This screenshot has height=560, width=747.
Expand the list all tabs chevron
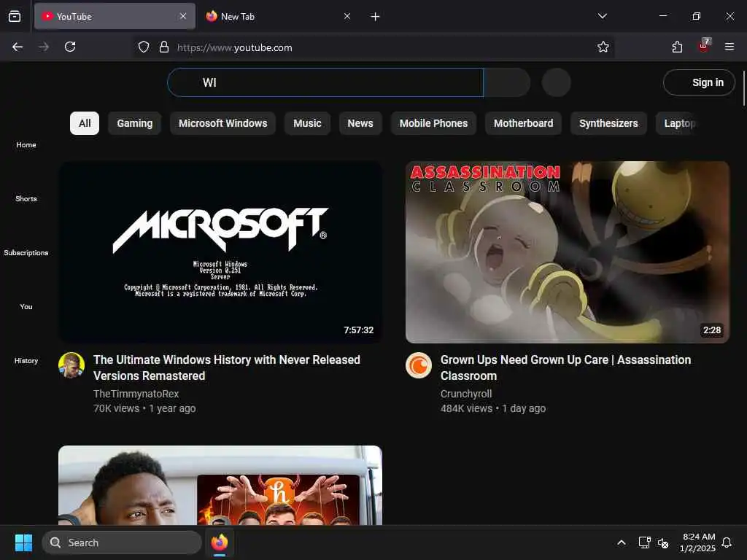pyautogui.click(x=603, y=16)
